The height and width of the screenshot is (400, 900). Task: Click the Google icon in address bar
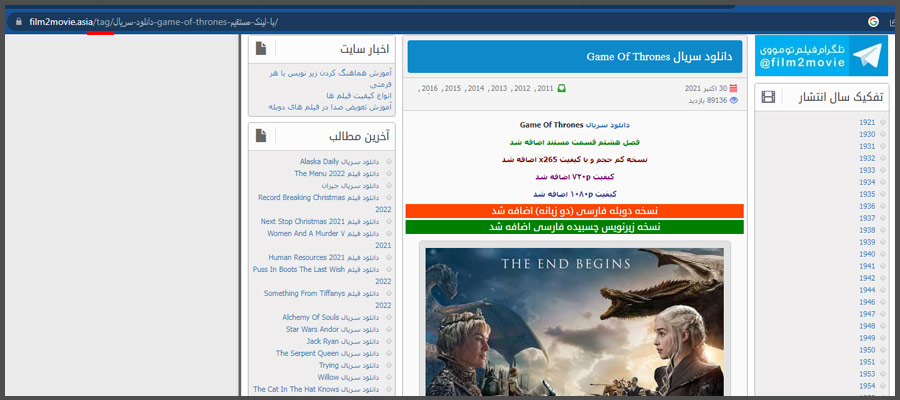pos(874,22)
